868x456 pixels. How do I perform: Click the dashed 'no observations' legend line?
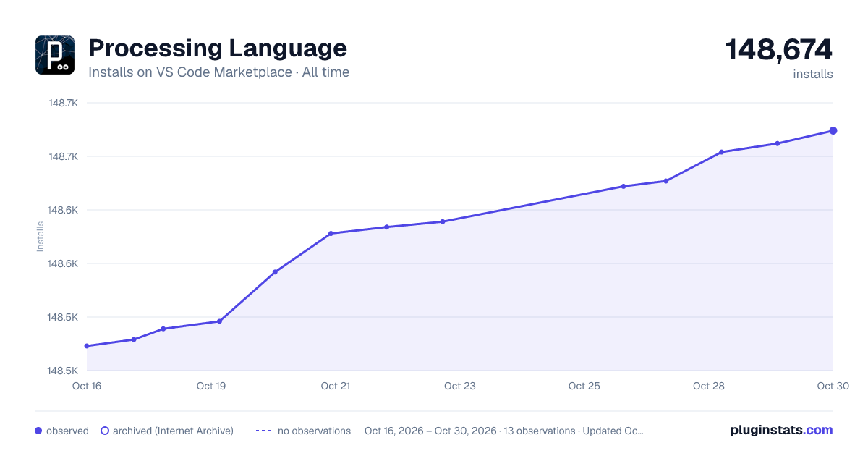pyautogui.click(x=263, y=431)
